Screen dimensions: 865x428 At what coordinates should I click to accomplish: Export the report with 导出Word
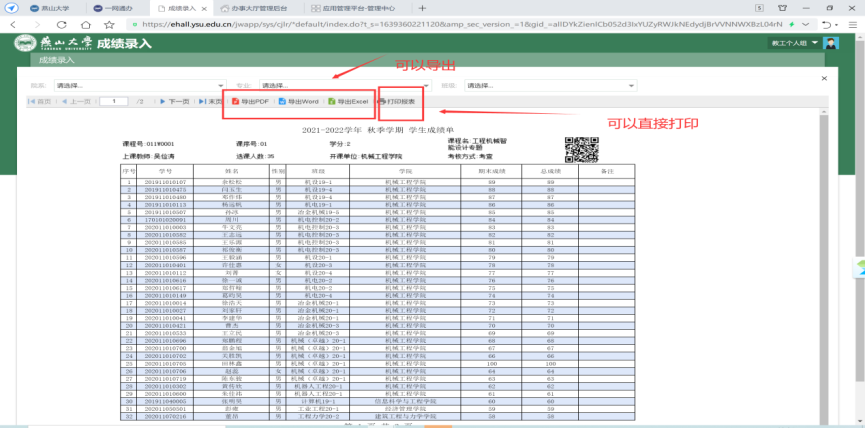tap(299, 102)
